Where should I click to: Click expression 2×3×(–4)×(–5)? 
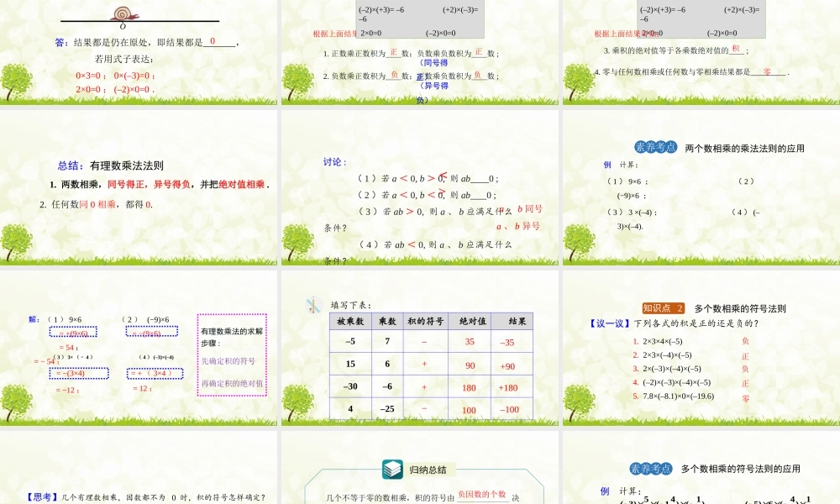tap(667, 355)
